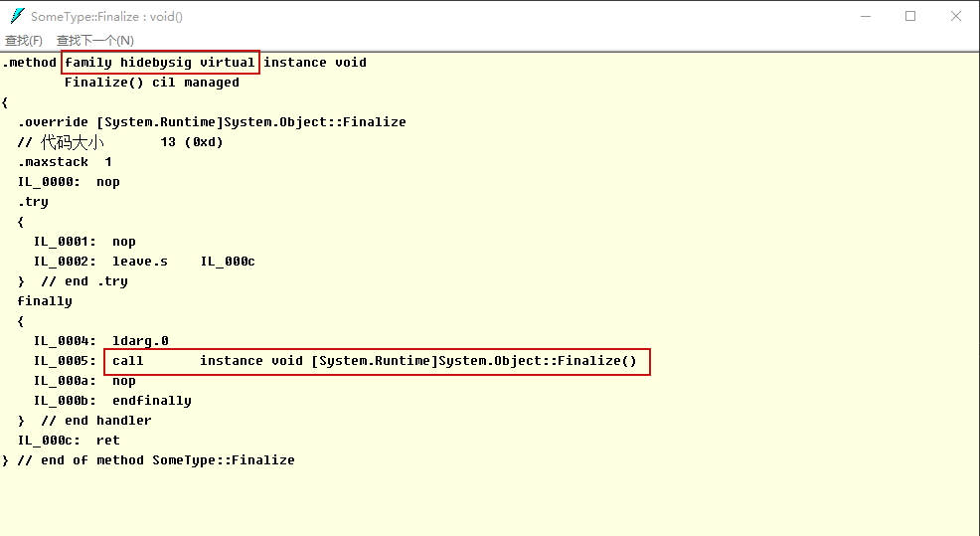This screenshot has width=980, height=536.
Task: Close the SomeType::Finalize window
Action: pos(955,16)
